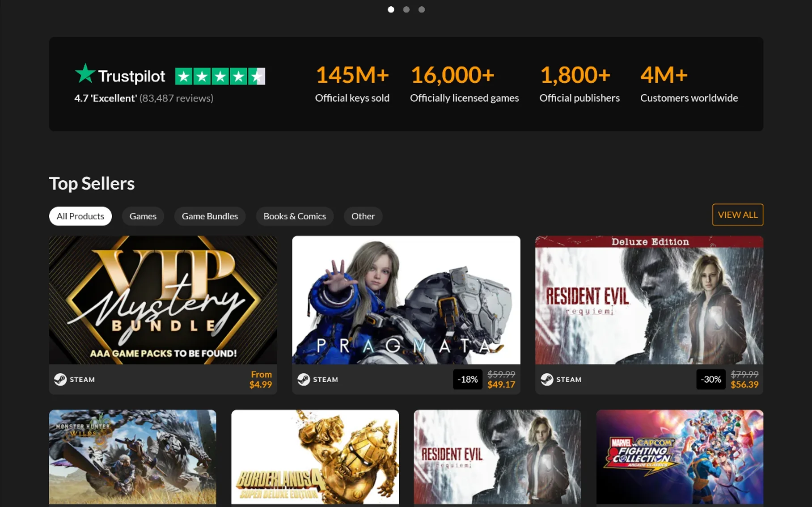
Task: Click the -30% discount badge on Resident Evil
Action: pos(711,379)
